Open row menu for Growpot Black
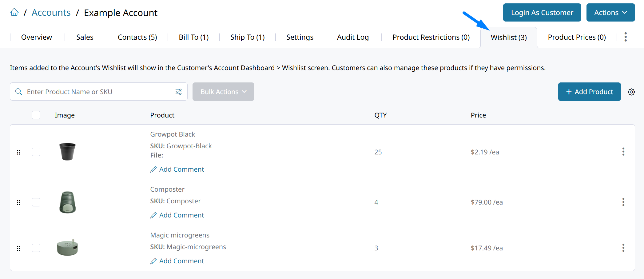Viewport: 644px width, 279px height. point(623,152)
